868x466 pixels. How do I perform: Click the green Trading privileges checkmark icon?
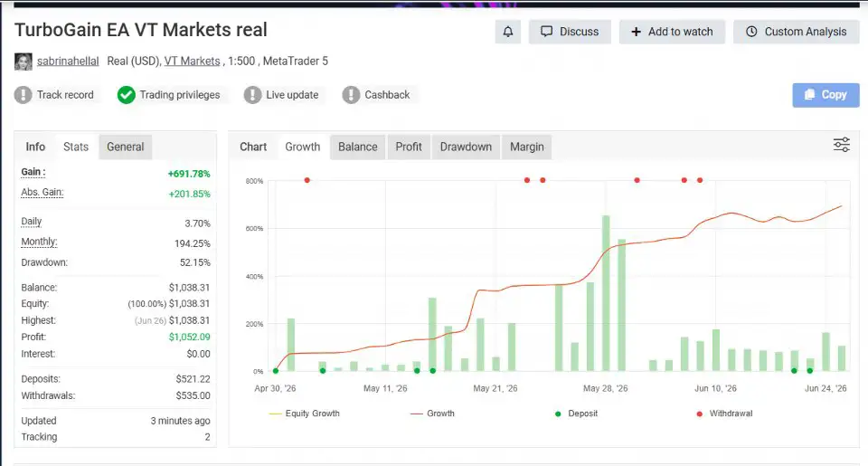pos(127,95)
